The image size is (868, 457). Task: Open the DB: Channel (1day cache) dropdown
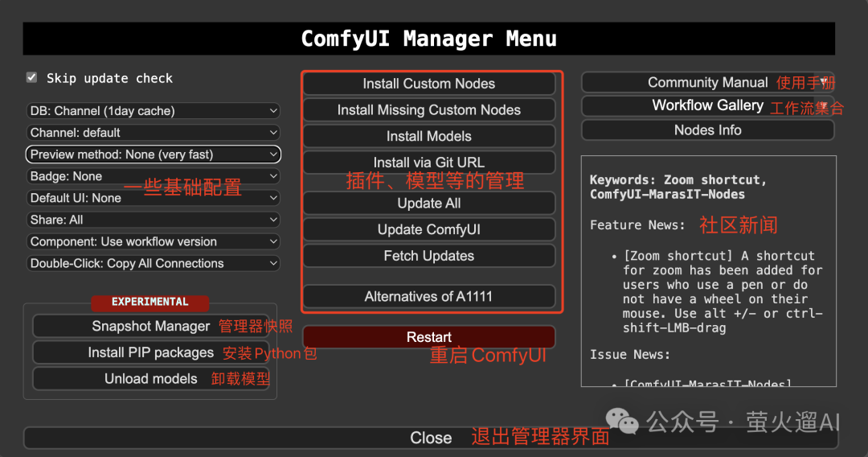153,111
